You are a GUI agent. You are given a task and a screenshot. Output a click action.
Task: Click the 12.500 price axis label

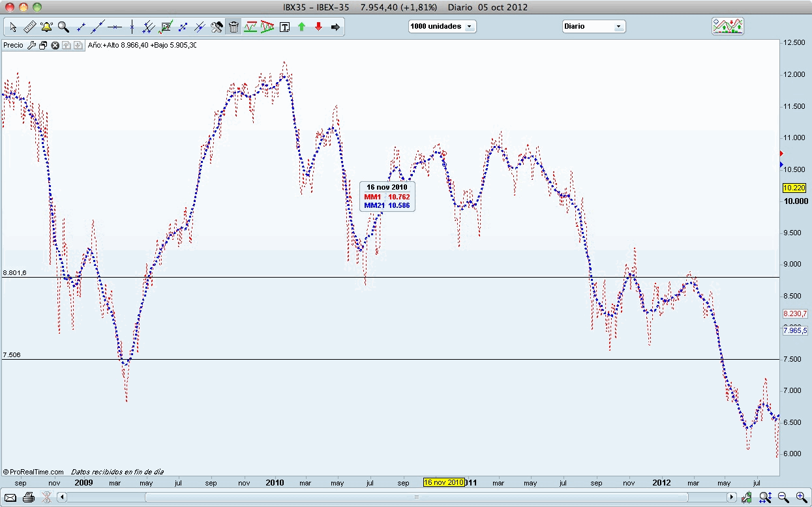[794, 42]
